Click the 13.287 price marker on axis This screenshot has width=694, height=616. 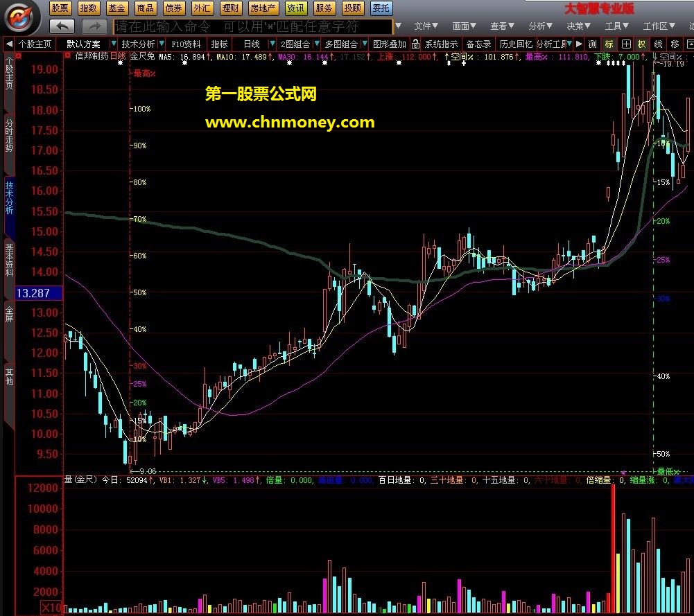(39, 292)
